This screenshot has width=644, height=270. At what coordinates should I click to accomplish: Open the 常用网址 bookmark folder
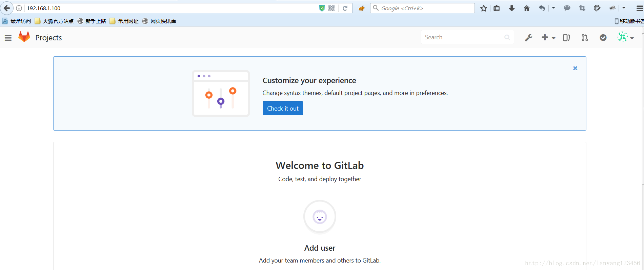pyautogui.click(x=124, y=21)
